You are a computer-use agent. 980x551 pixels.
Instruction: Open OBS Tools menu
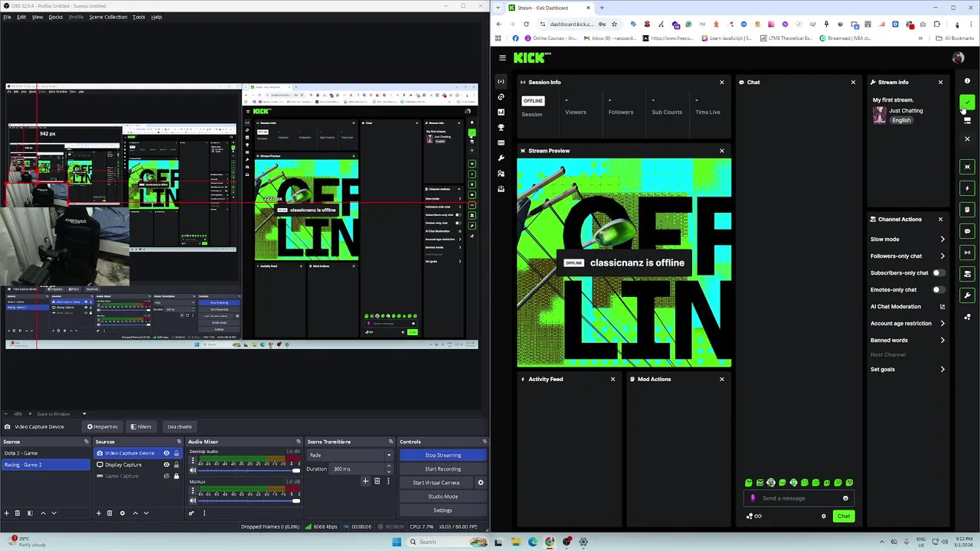(x=139, y=17)
